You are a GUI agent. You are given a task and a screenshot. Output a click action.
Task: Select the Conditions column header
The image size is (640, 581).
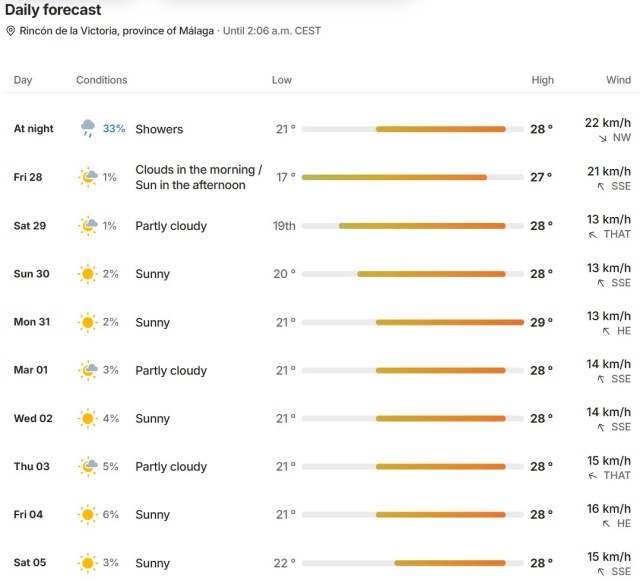(x=102, y=80)
